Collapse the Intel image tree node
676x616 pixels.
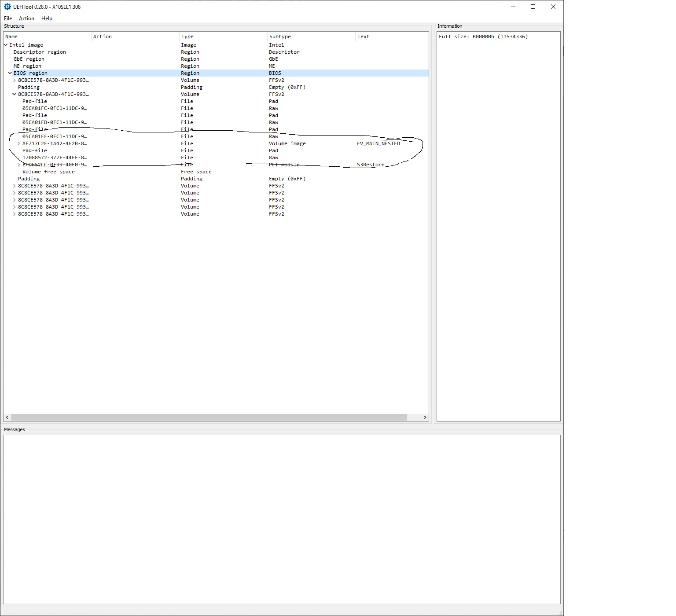click(x=6, y=45)
